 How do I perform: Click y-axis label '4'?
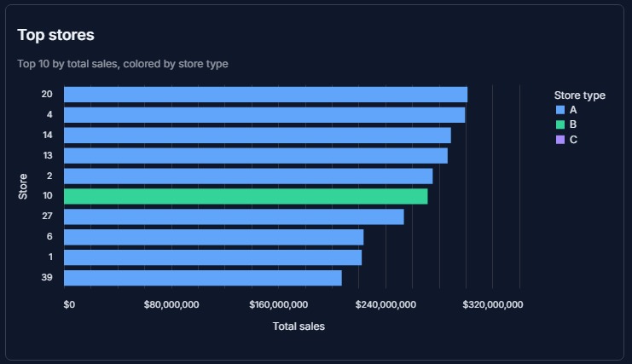49,115
